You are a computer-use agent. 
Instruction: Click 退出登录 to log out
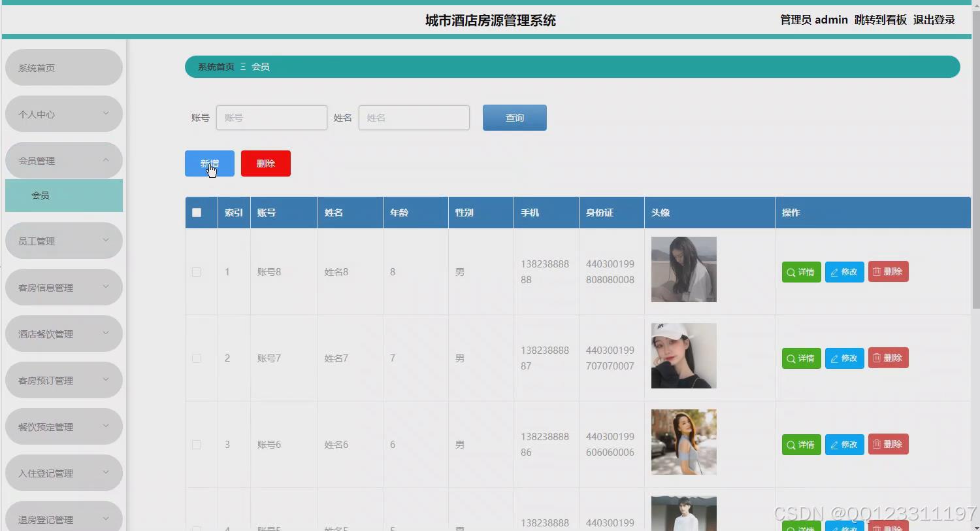[x=934, y=20]
